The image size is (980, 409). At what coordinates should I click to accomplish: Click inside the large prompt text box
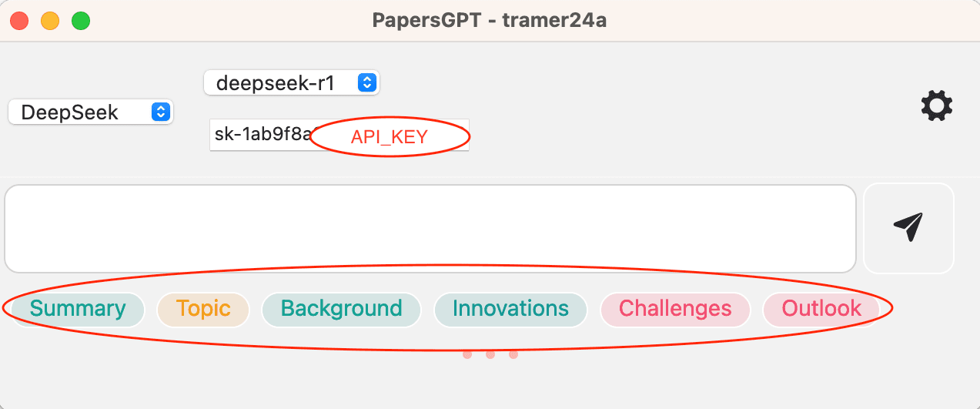[x=430, y=228]
